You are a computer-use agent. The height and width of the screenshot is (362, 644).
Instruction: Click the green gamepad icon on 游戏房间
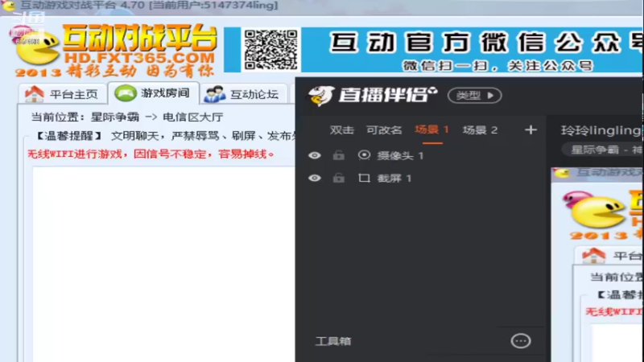point(126,93)
